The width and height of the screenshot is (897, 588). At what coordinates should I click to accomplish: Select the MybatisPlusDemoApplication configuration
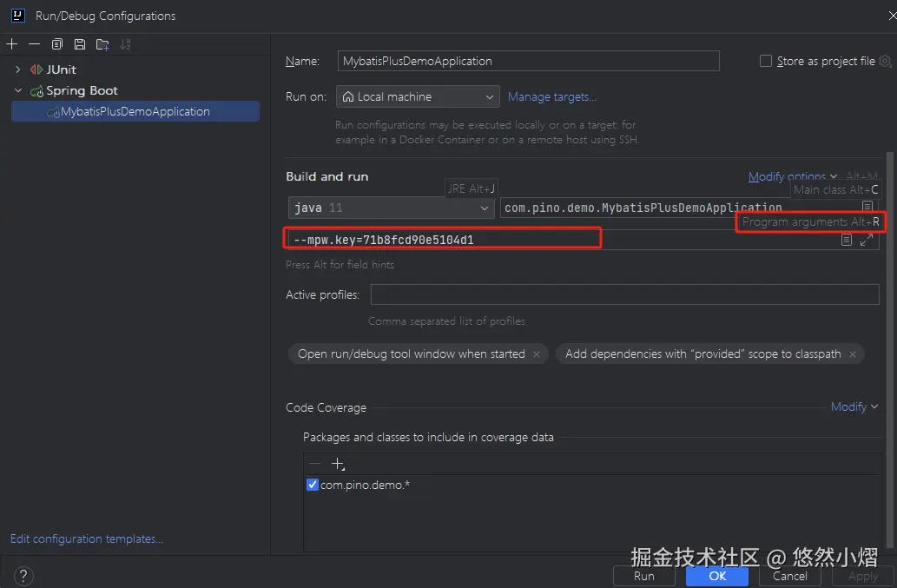coord(135,111)
